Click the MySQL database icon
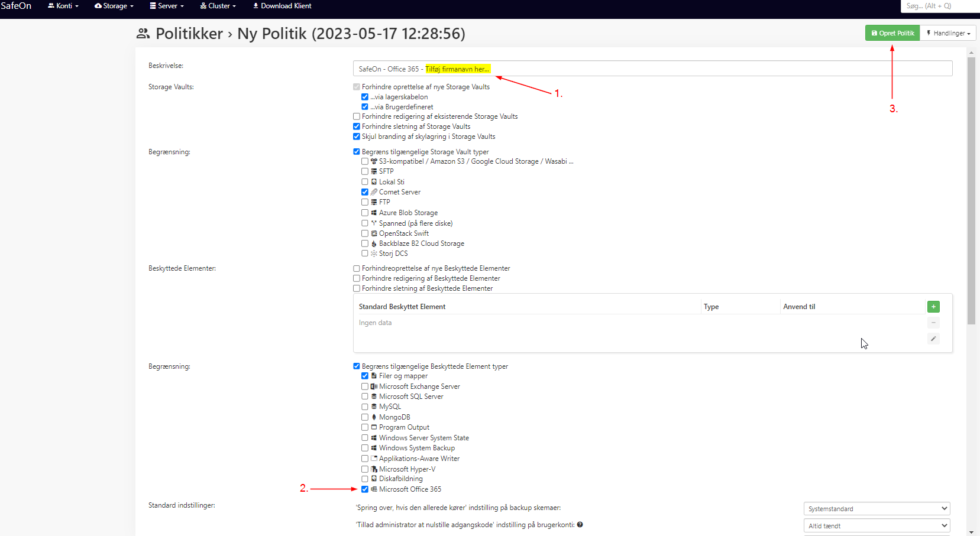Screen dimensions: 980x536 pyautogui.click(x=374, y=407)
